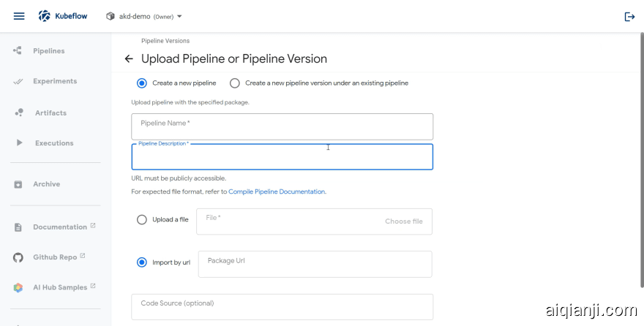Click the Artifacts sidebar icon
The height and width of the screenshot is (326, 644).
18,113
